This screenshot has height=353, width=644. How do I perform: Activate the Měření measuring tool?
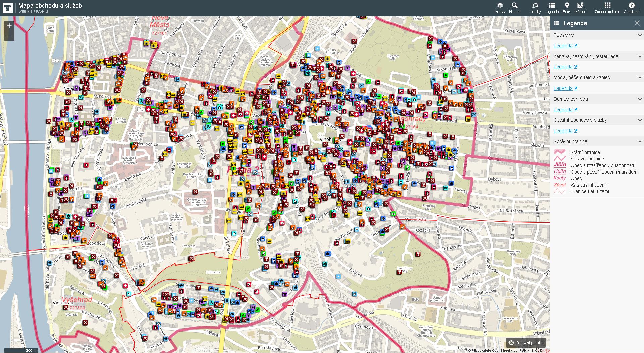tap(580, 8)
